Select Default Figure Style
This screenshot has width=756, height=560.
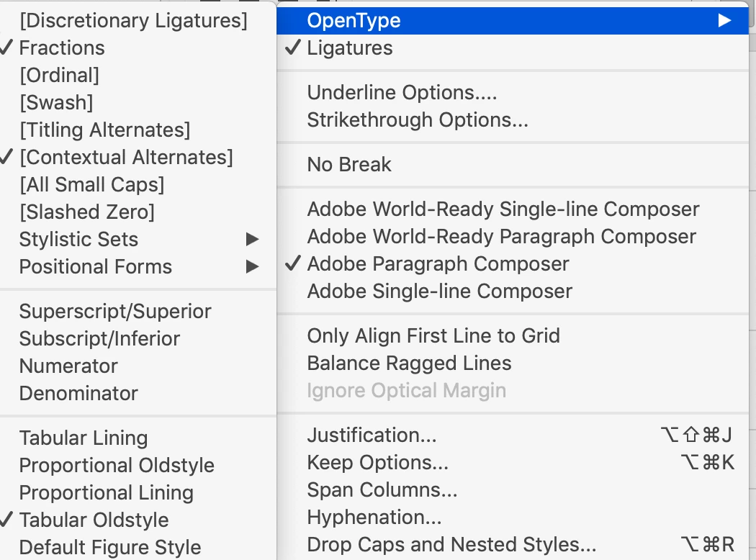(x=138, y=548)
